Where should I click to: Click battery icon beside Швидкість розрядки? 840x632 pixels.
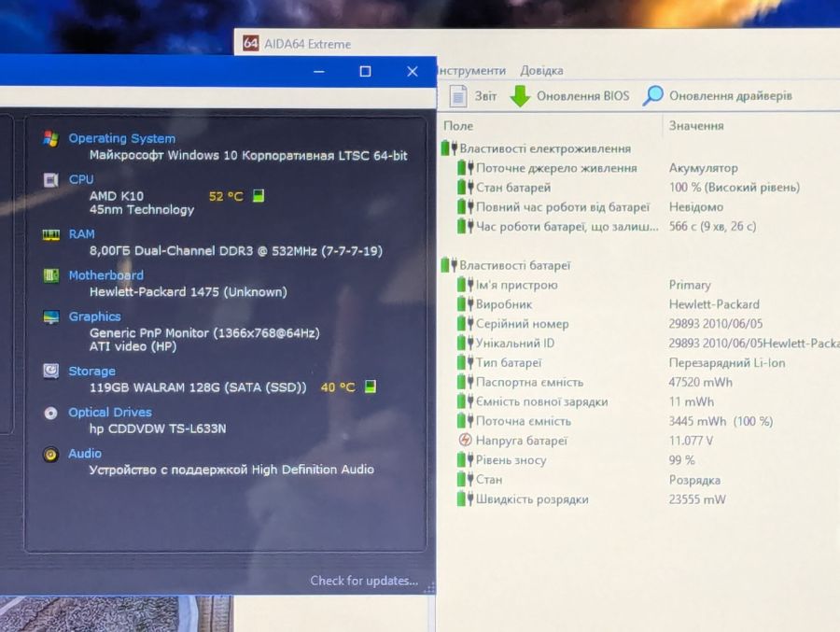[x=465, y=499]
